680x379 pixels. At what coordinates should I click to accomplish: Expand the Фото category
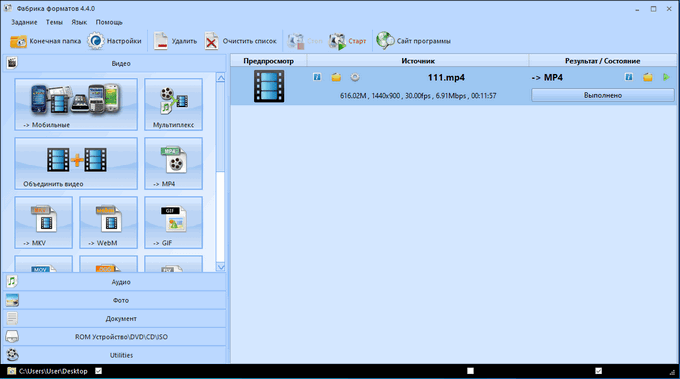point(115,300)
